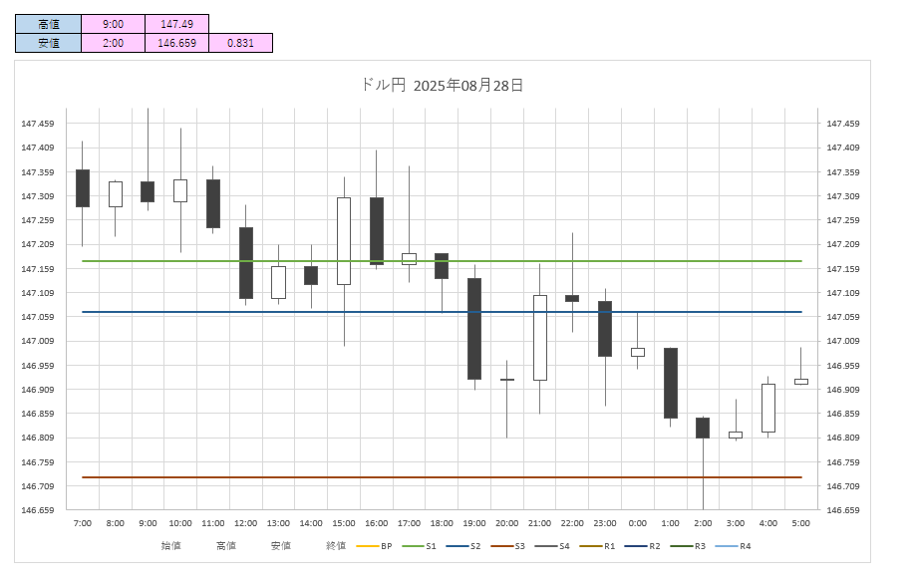Select the 9:00 cell in the table
Screen dimensions: 915x588
pos(113,23)
